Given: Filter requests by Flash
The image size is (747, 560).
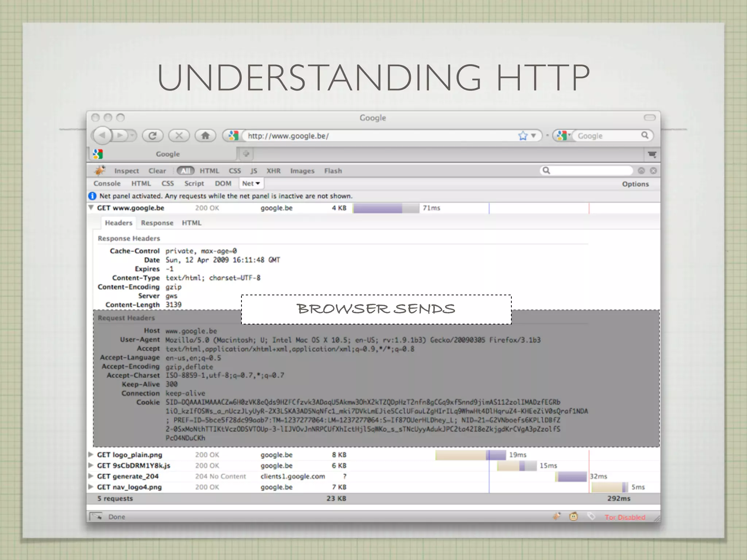Looking at the screenshot, I should [x=333, y=171].
